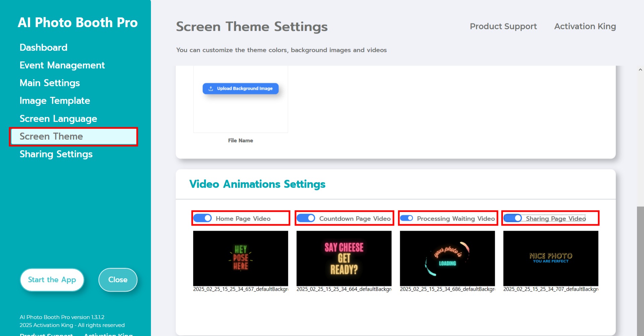
Task: Open Dashboard from the sidebar
Action: (44, 48)
